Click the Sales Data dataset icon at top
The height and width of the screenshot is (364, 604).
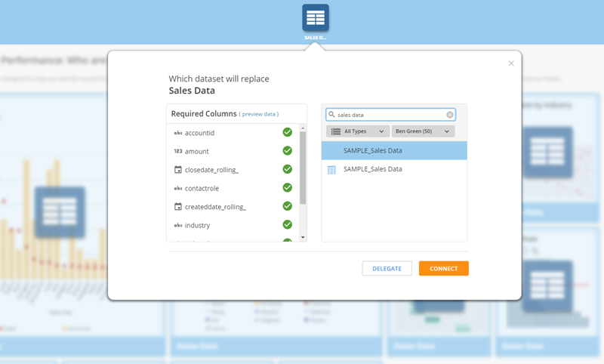coord(316,17)
